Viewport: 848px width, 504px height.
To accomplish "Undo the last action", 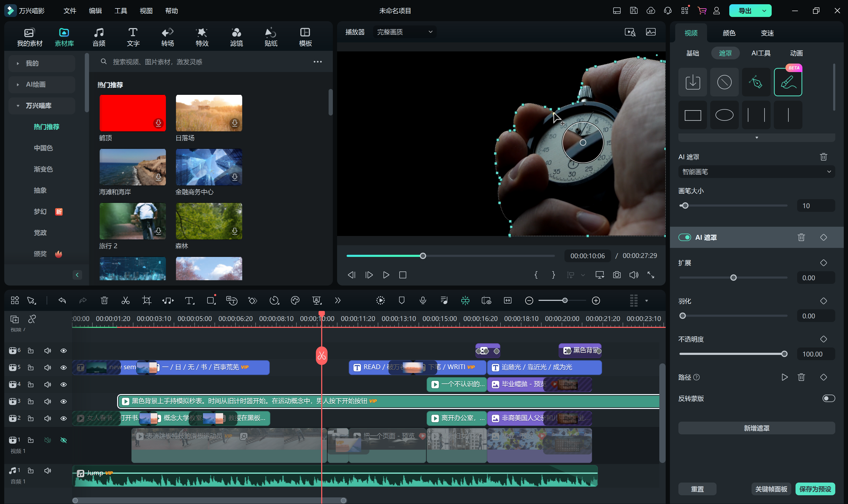I will click(62, 301).
